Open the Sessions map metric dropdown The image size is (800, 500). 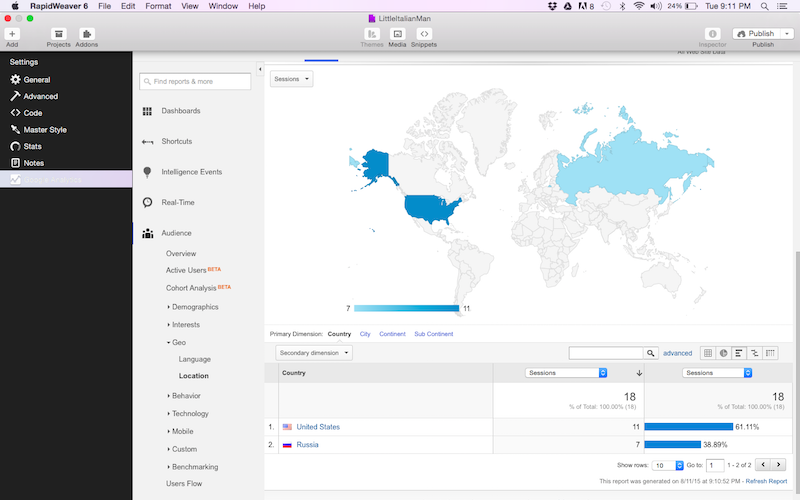click(292, 79)
